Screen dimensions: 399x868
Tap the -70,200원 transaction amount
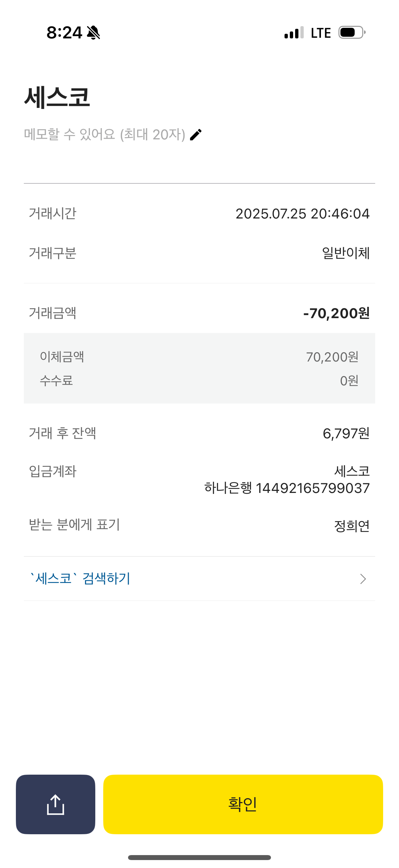(336, 313)
